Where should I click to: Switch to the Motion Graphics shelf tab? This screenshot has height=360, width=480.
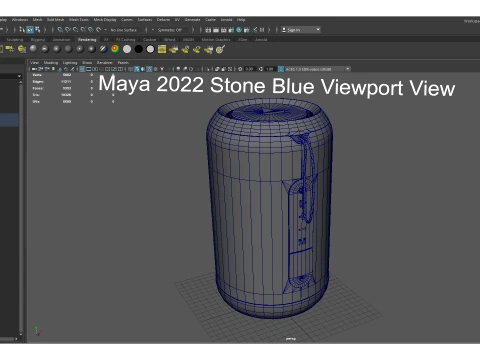coord(216,39)
